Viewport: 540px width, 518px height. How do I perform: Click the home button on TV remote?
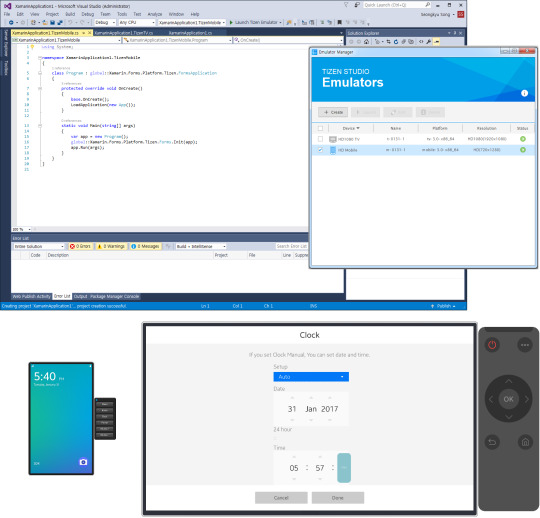[x=525, y=442]
